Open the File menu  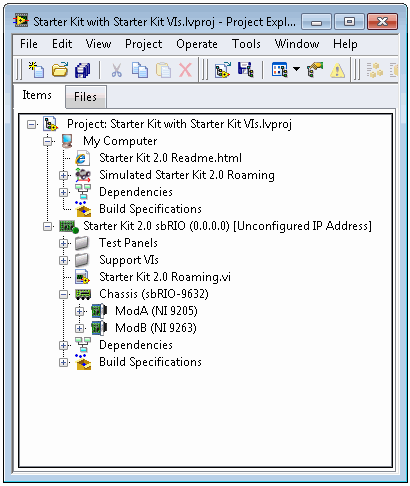pyautogui.click(x=29, y=44)
